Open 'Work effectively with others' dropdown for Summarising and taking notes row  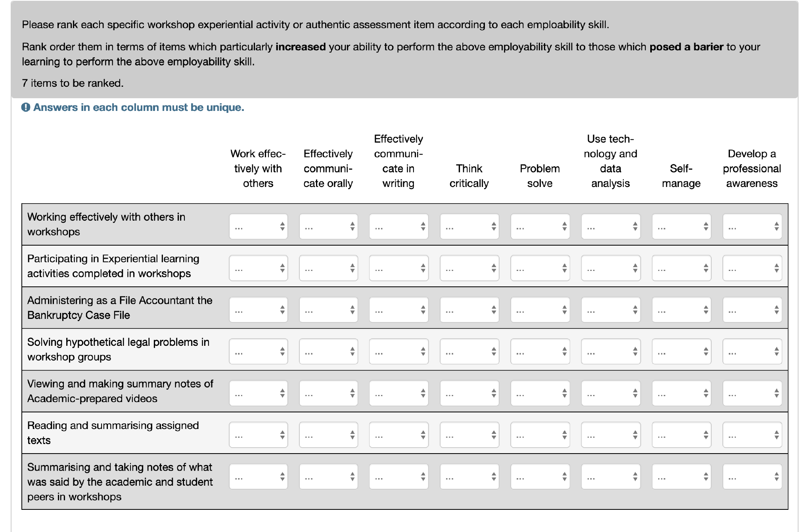pos(258,477)
